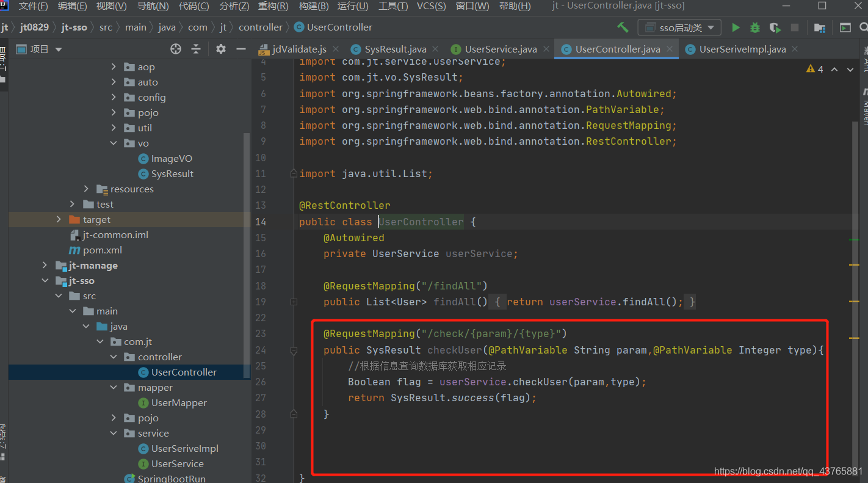Expand the target folder

59,219
